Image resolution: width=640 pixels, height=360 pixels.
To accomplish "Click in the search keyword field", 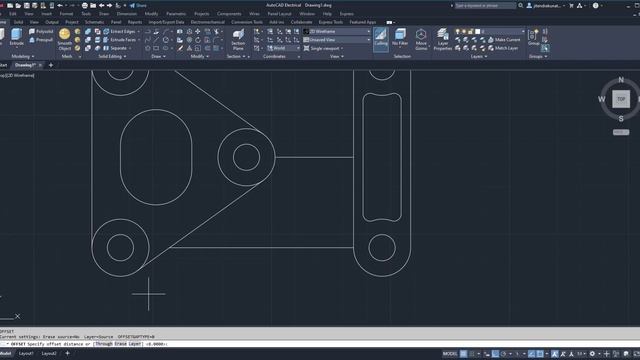I will coord(485,5).
